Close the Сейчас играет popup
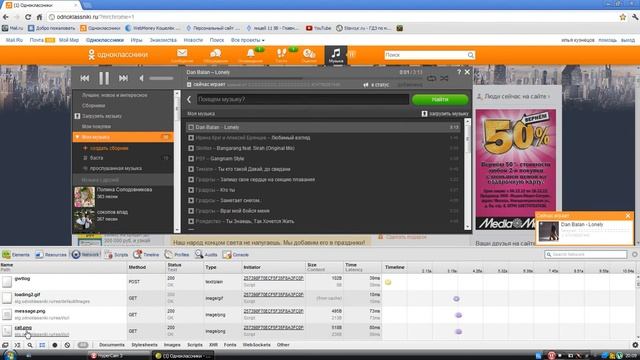 point(628,216)
